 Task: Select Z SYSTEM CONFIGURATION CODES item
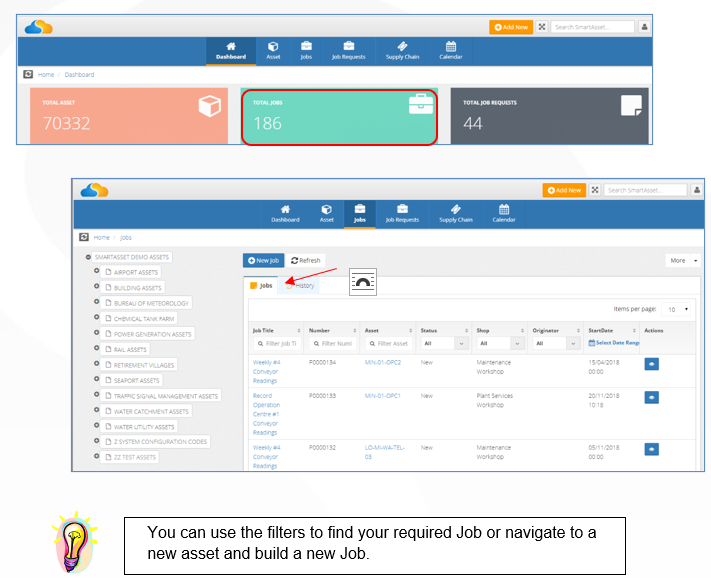156,442
